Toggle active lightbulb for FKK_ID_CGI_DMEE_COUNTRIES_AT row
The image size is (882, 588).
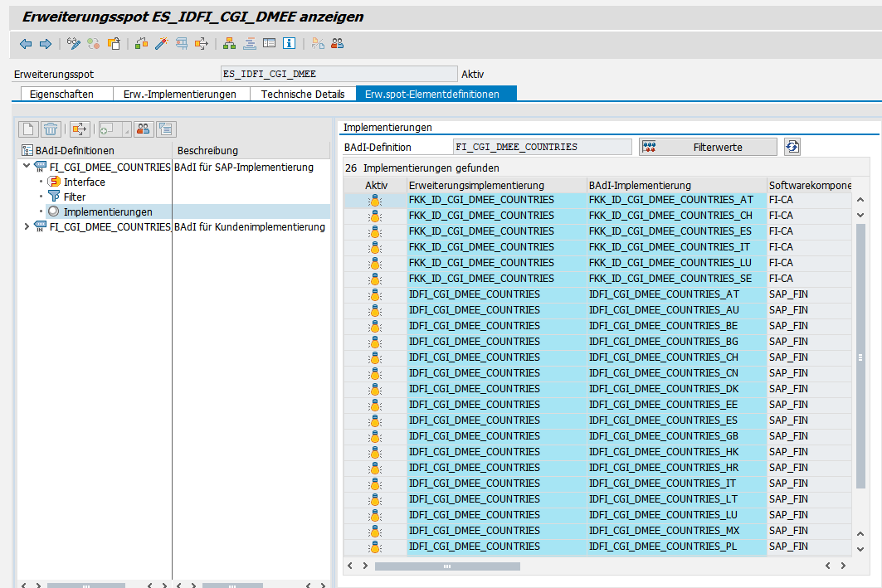376,200
